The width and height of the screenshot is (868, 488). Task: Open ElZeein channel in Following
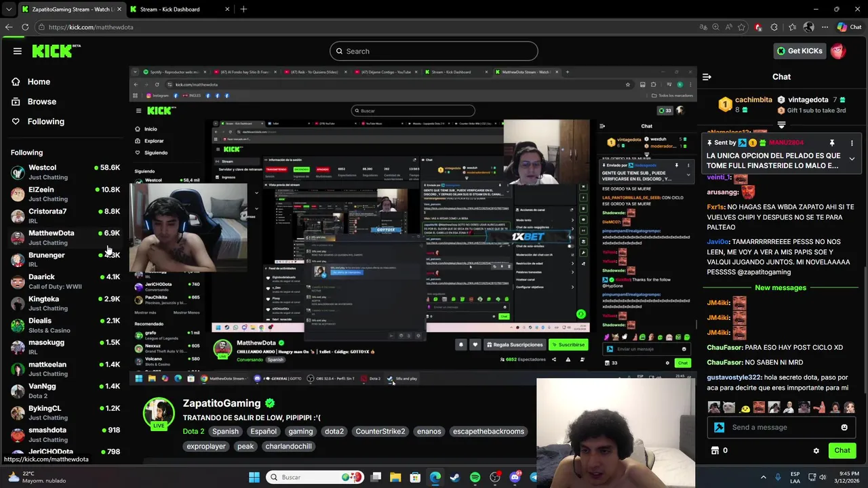click(65, 194)
